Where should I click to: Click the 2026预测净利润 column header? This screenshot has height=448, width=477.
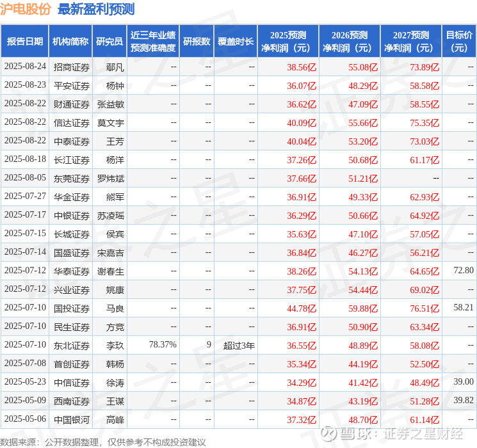click(350, 42)
